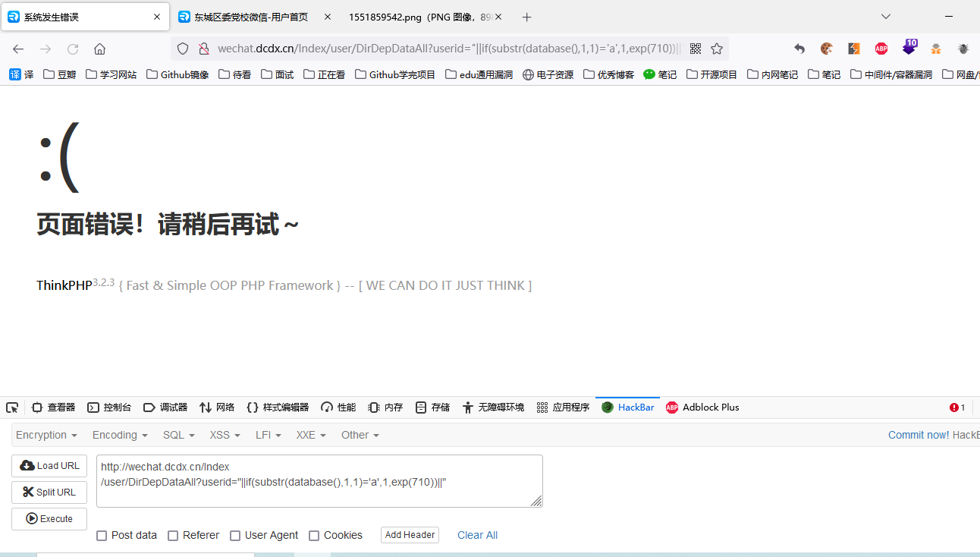Viewport: 980px width, 557px height.
Task: Click the undo arrow extension icon
Action: [799, 49]
